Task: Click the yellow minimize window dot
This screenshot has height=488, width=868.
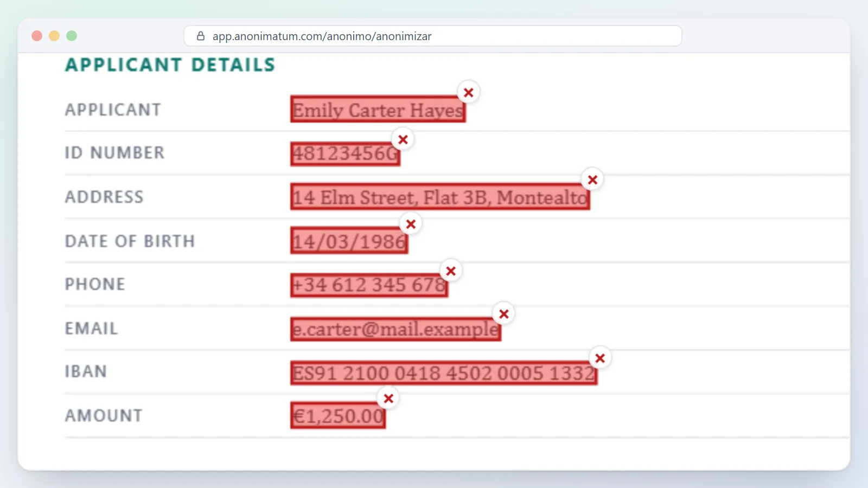Action: pos(54,36)
